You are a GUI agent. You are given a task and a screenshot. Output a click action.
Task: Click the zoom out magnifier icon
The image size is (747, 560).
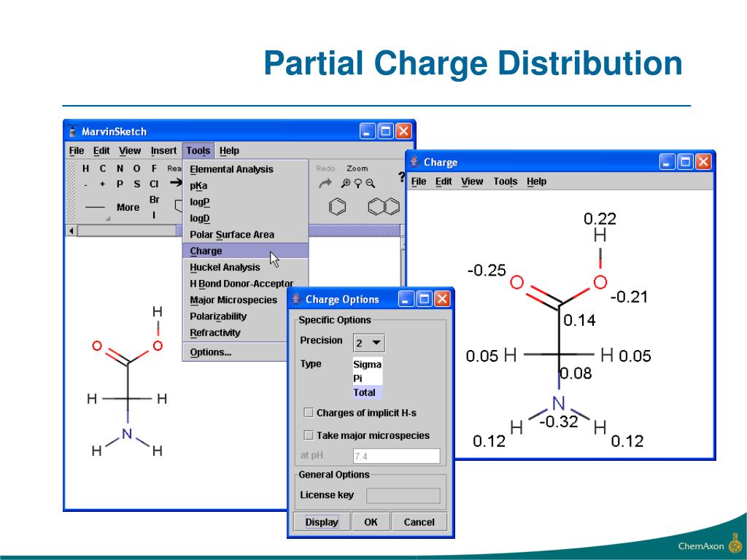point(370,183)
